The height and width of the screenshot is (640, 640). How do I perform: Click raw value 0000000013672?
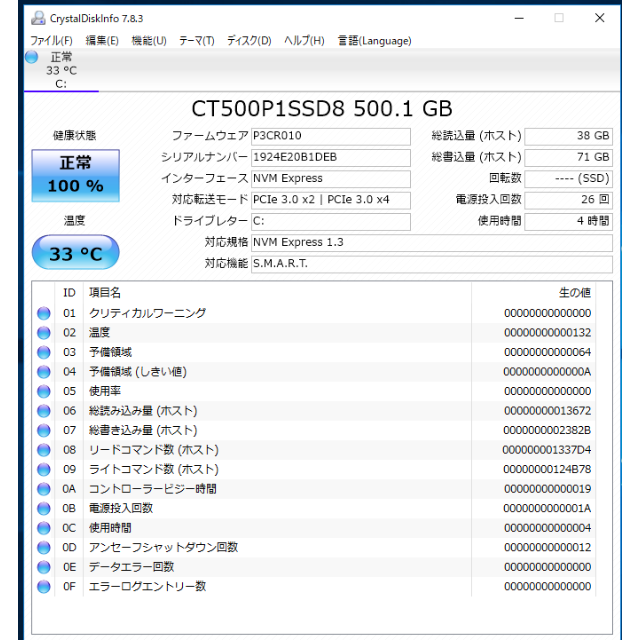pyautogui.click(x=547, y=411)
